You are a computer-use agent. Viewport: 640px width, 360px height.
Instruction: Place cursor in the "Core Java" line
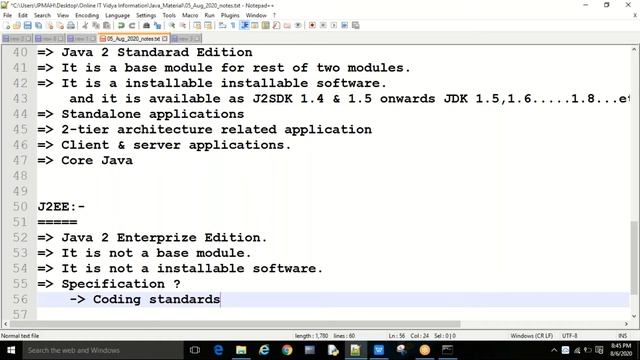tap(97, 160)
